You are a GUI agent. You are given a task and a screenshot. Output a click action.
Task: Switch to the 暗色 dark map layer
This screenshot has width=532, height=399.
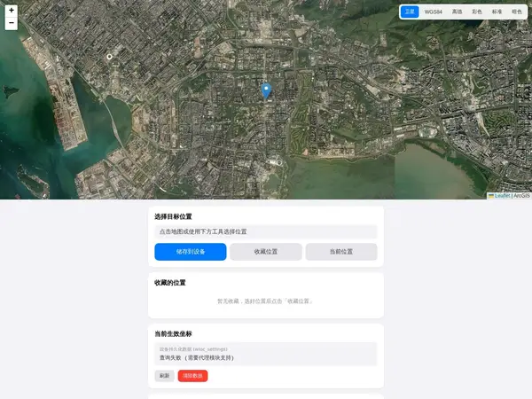coord(516,12)
